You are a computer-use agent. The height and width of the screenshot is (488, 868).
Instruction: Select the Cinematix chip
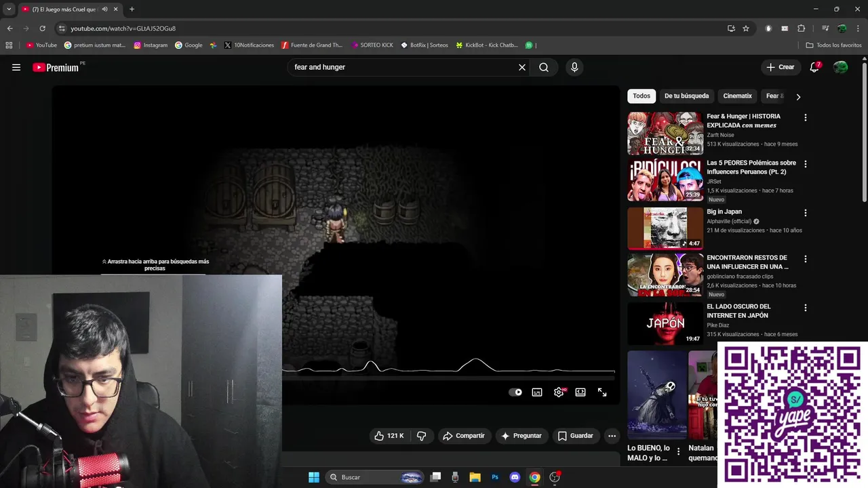[737, 96]
